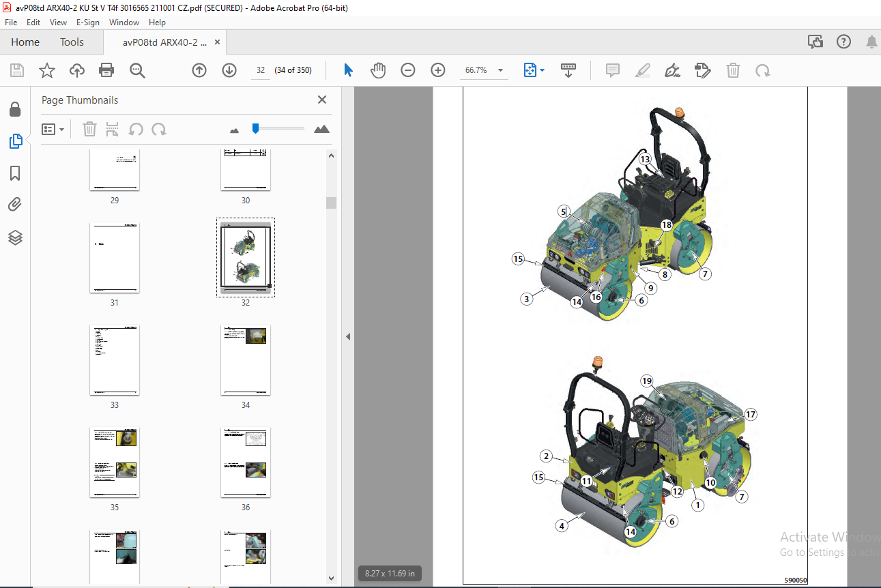The image size is (881, 588).
Task: Close the Page Thumbnails panel
Action: tap(322, 100)
